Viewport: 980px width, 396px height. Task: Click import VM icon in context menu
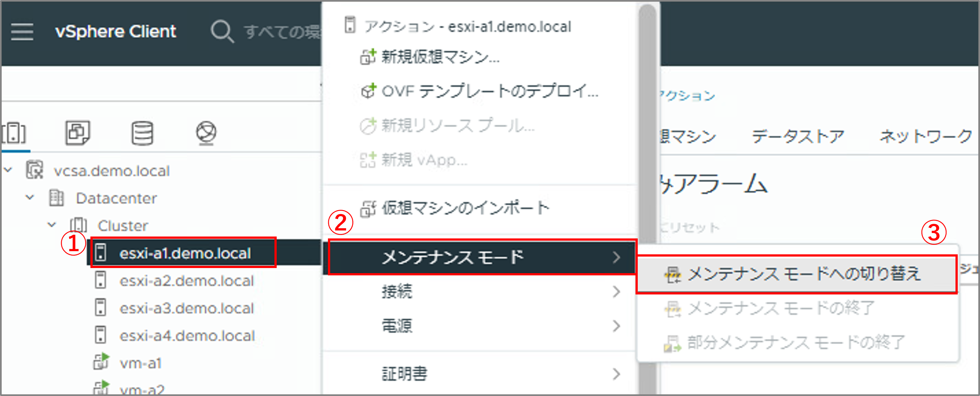click(368, 209)
